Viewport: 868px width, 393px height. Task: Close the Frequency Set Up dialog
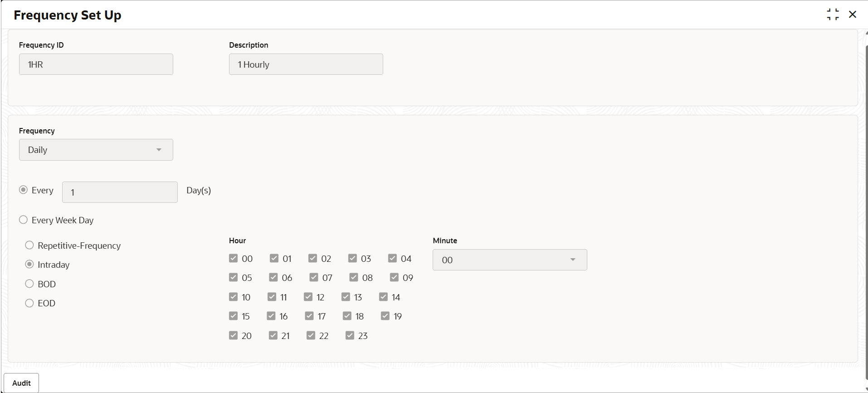click(x=853, y=15)
